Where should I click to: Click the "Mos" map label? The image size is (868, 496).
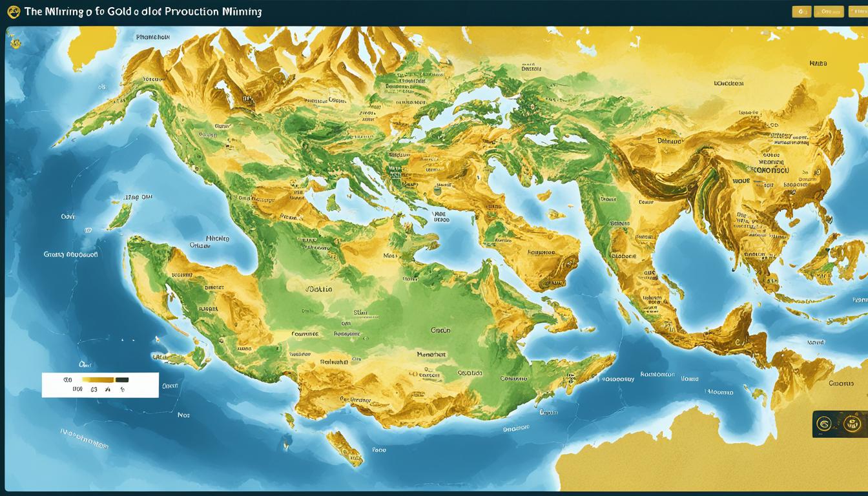coord(389,256)
